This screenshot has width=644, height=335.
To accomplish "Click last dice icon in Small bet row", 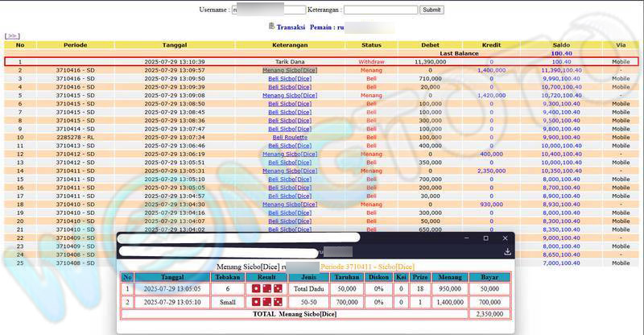I will (x=277, y=302).
